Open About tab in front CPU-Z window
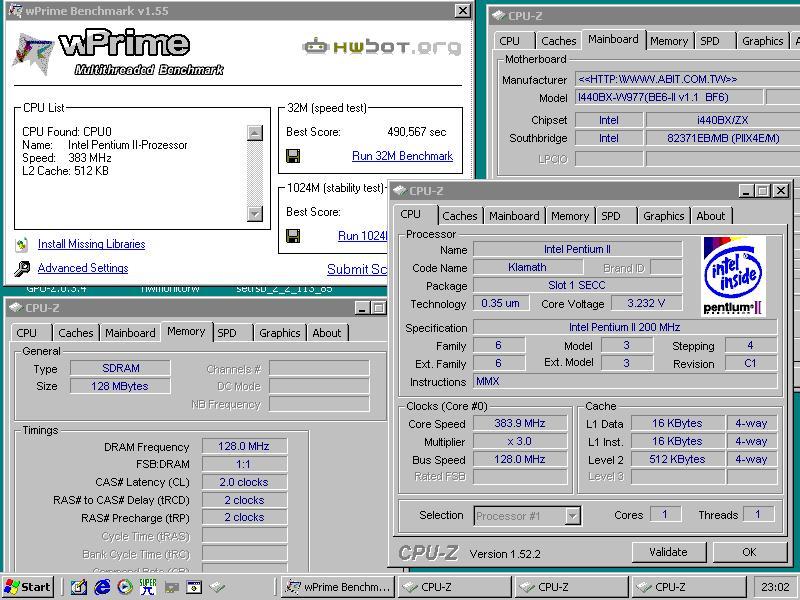 (x=711, y=216)
